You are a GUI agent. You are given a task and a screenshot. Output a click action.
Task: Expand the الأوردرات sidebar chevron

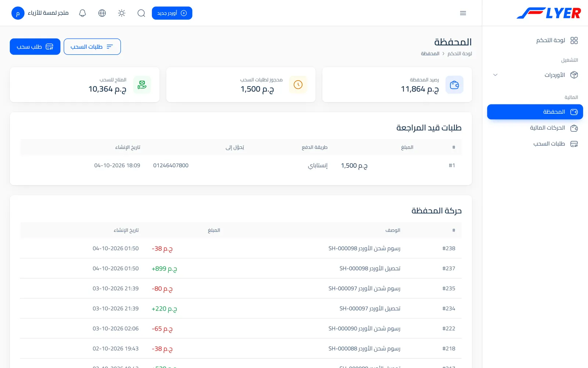tap(495, 75)
